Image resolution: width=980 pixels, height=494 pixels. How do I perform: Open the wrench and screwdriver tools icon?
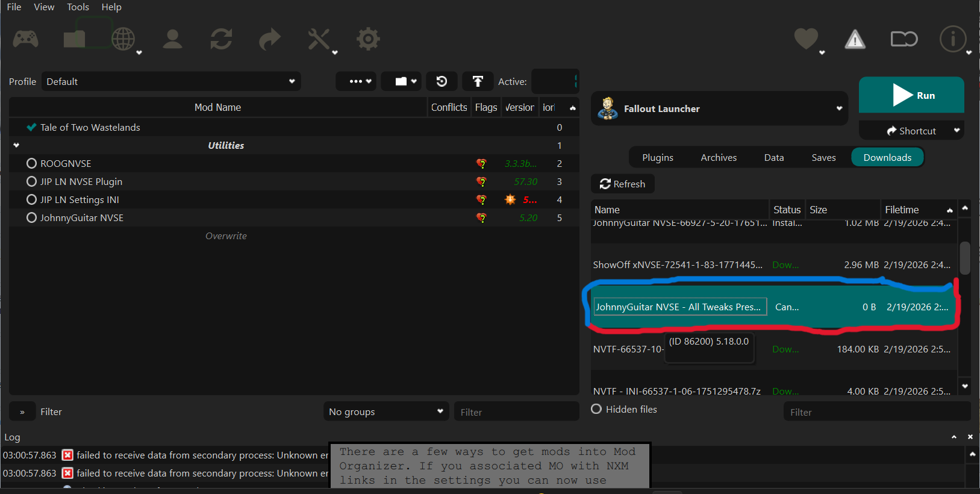pos(319,39)
